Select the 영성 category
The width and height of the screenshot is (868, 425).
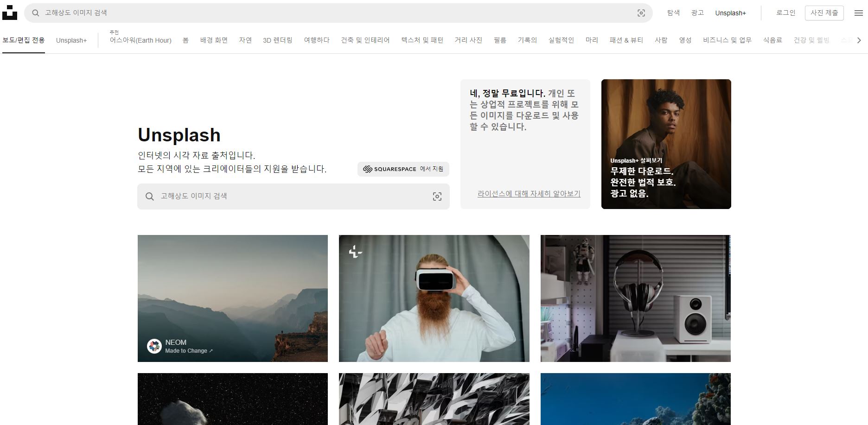(685, 40)
